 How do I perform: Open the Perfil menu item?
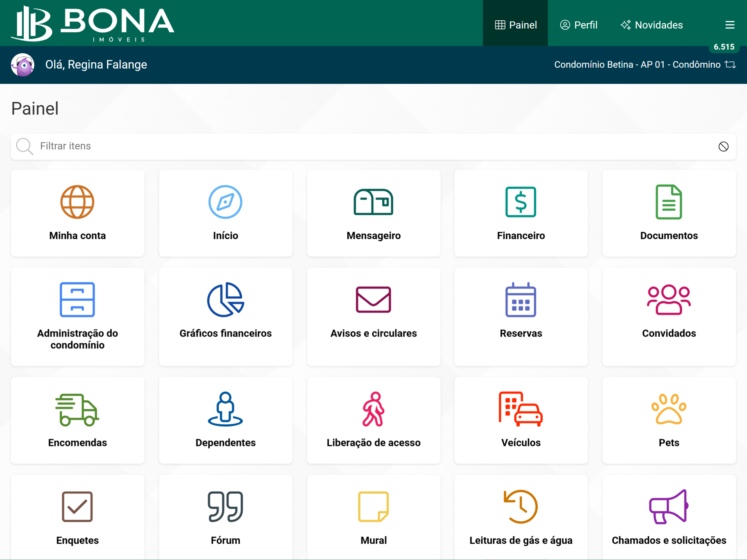point(579,25)
